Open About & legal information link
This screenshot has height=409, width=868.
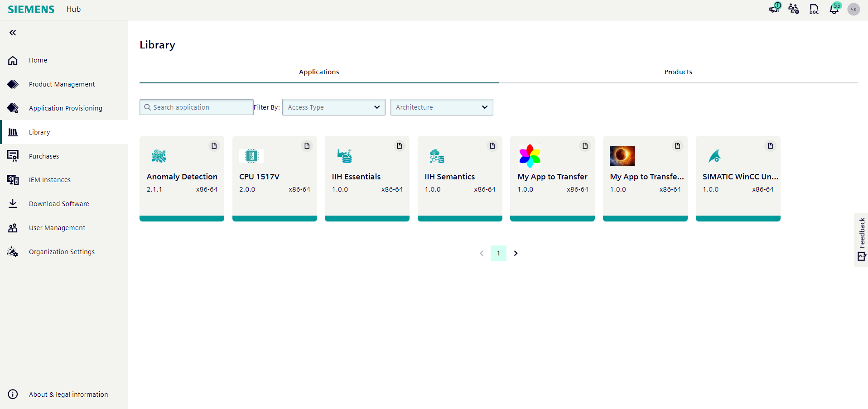(x=68, y=395)
